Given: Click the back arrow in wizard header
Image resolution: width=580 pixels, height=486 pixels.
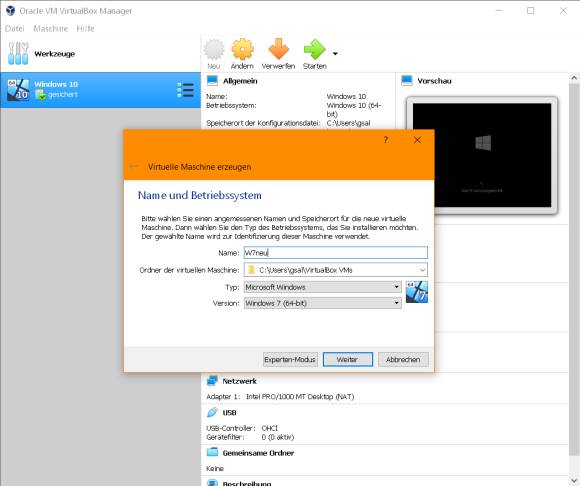Looking at the screenshot, I should tap(134, 166).
